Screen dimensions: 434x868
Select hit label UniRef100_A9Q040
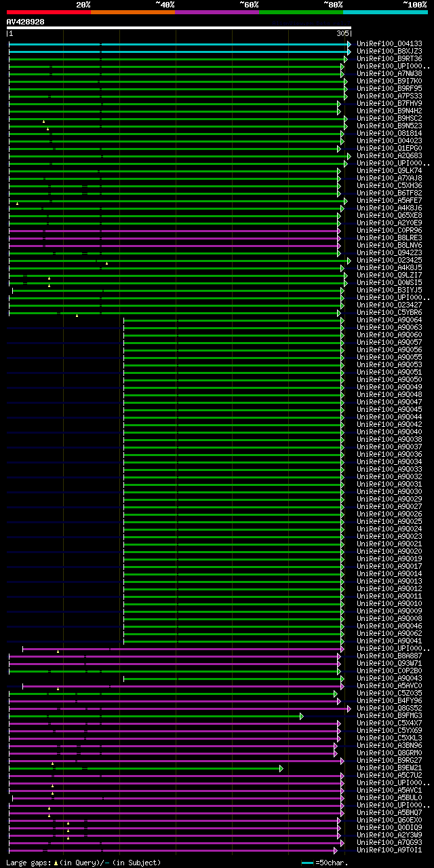[389, 432]
